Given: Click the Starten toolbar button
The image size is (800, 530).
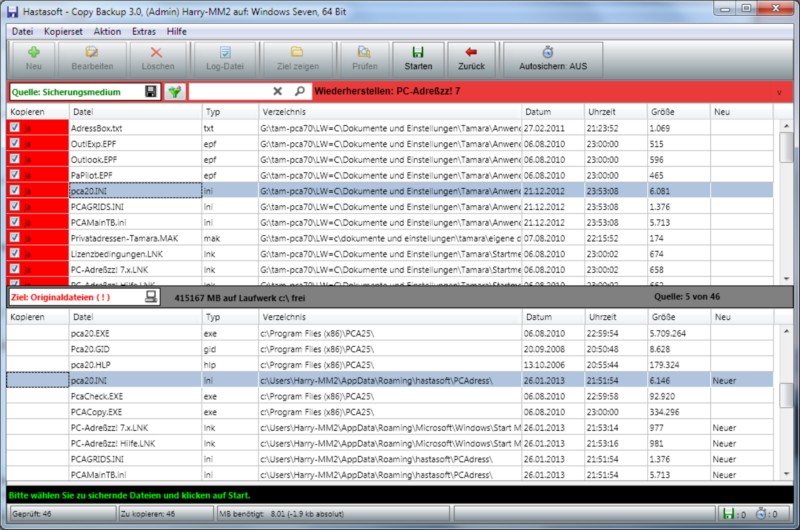Looking at the screenshot, I should (x=418, y=59).
